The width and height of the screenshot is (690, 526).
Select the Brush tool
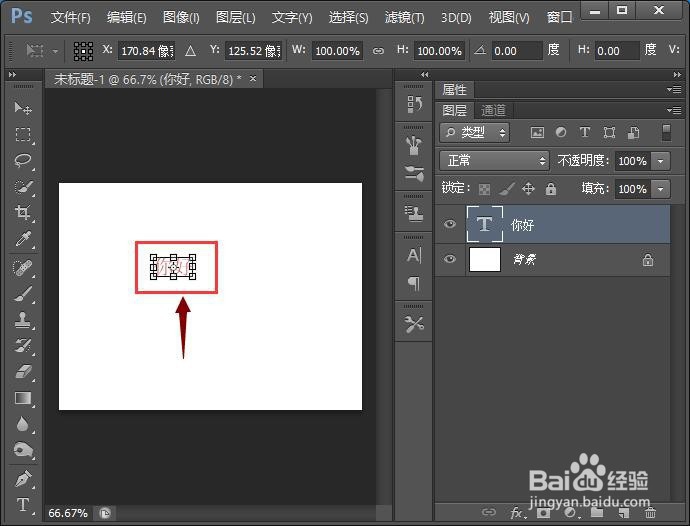22,294
